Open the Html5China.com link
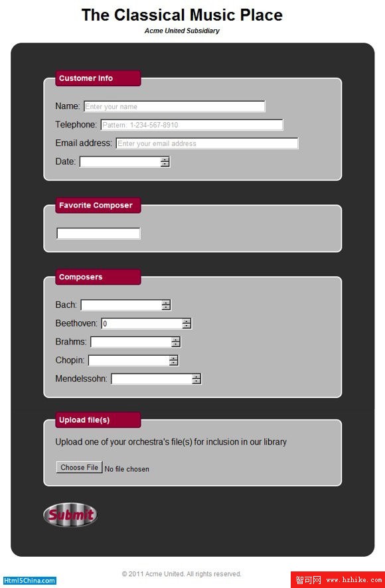This screenshot has width=385, height=588. [x=29, y=581]
